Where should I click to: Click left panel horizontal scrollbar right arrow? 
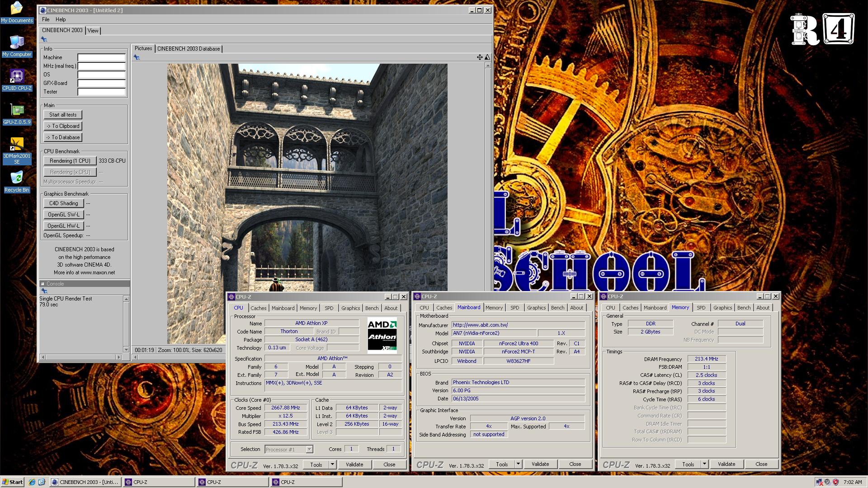[x=119, y=357]
